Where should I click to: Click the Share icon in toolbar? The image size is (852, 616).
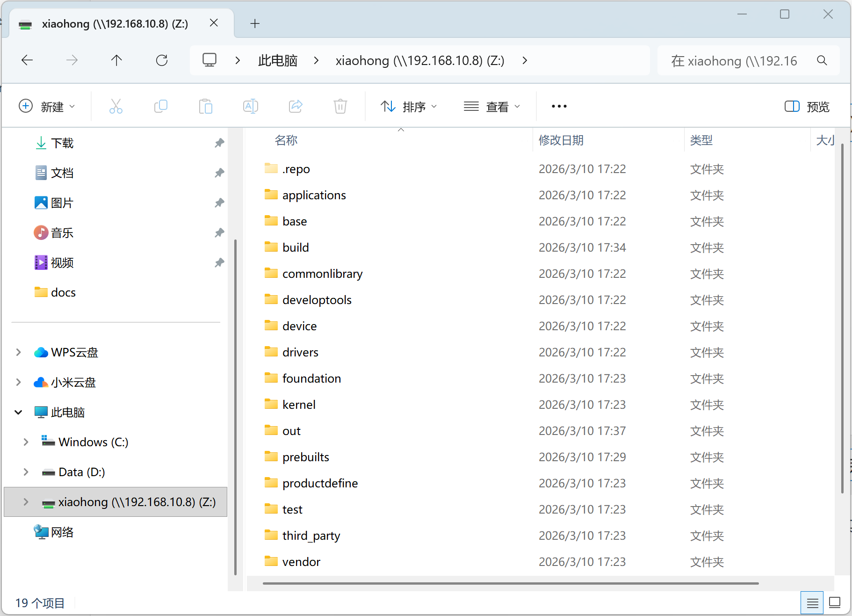coord(296,106)
